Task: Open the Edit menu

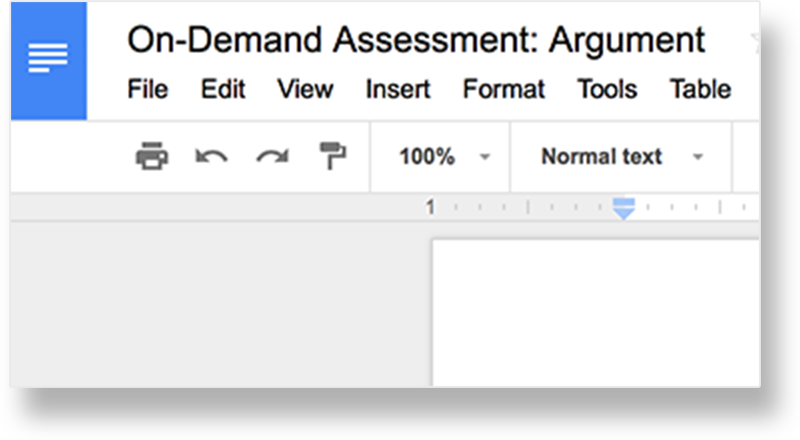Action: [x=223, y=89]
